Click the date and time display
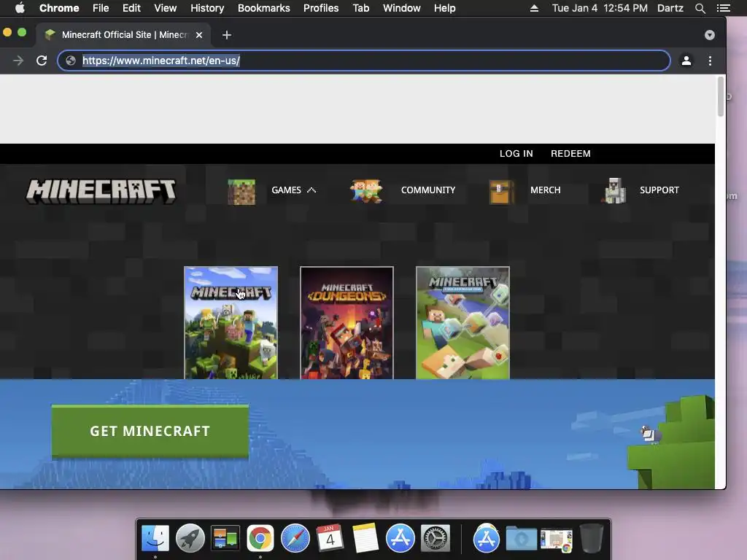The width and height of the screenshot is (747, 560). (x=600, y=8)
